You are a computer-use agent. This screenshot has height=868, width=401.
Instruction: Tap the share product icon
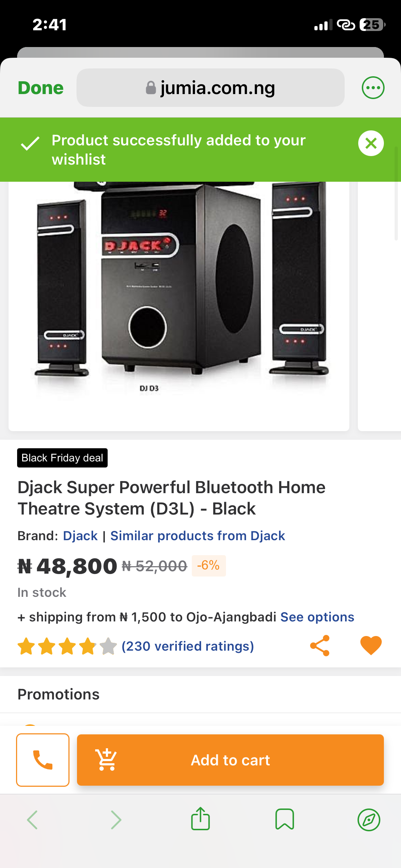pos(320,645)
